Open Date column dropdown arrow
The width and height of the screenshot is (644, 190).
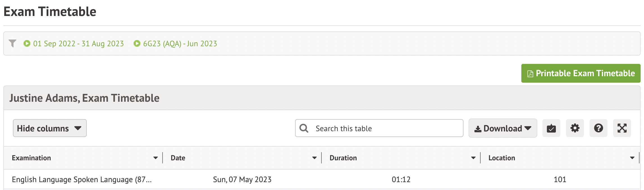[314, 158]
